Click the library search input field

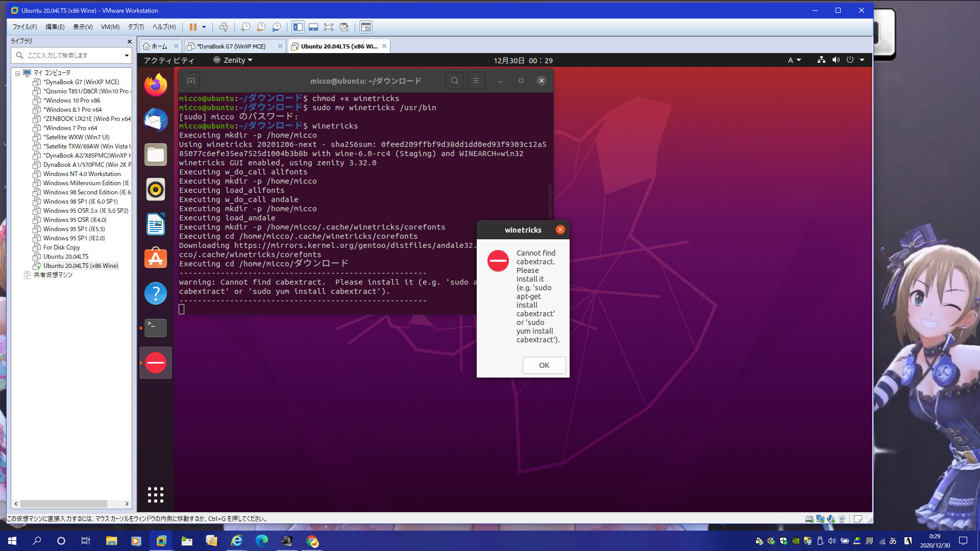click(71, 55)
